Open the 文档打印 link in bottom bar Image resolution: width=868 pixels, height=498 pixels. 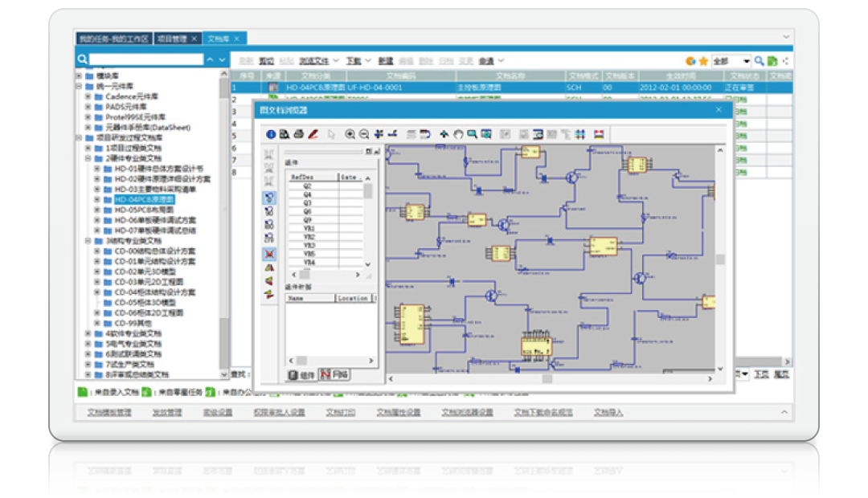click(x=340, y=412)
